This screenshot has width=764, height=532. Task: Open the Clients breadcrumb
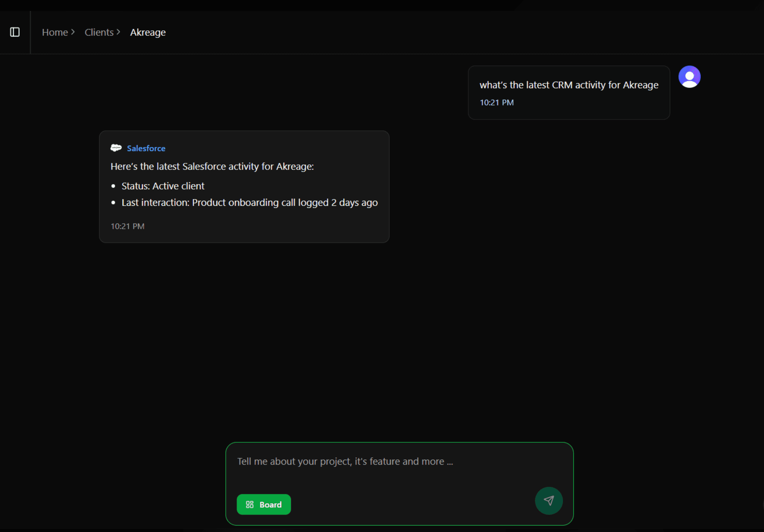click(99, 32)
